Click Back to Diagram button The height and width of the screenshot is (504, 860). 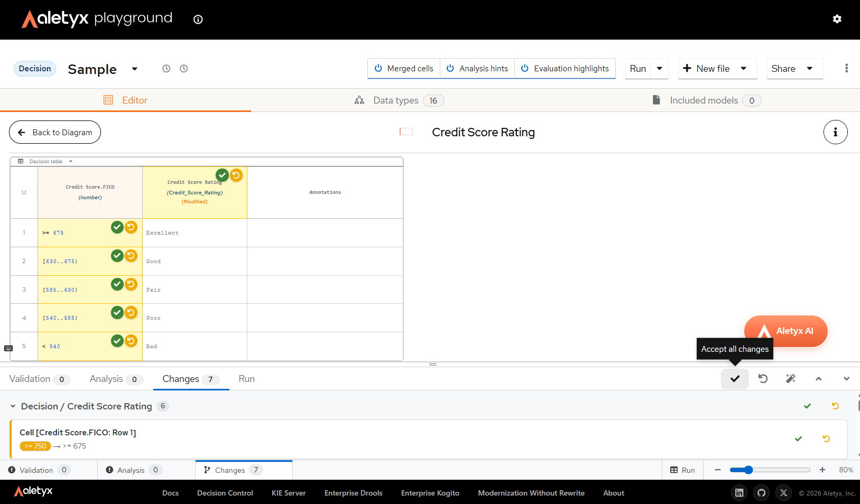55,132
